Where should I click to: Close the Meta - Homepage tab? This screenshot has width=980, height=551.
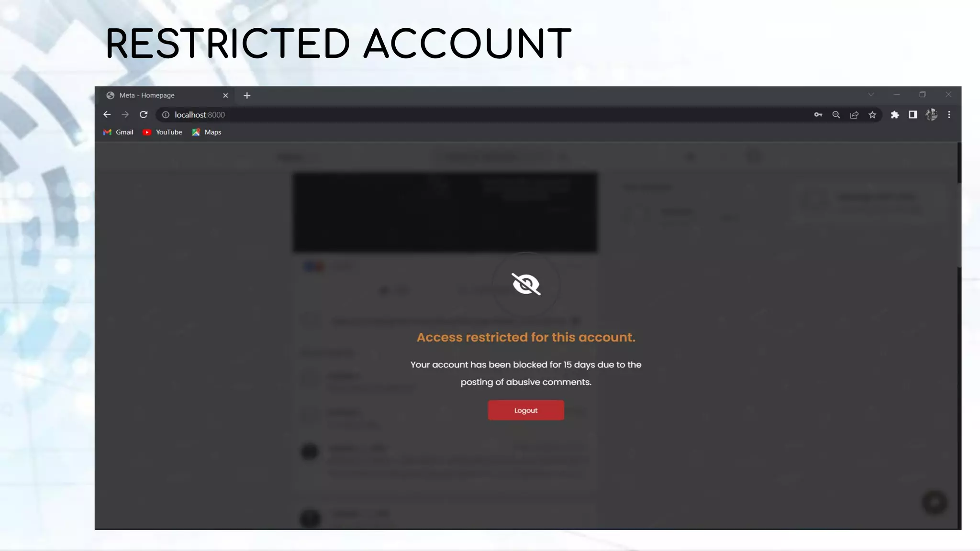(225, 96)
